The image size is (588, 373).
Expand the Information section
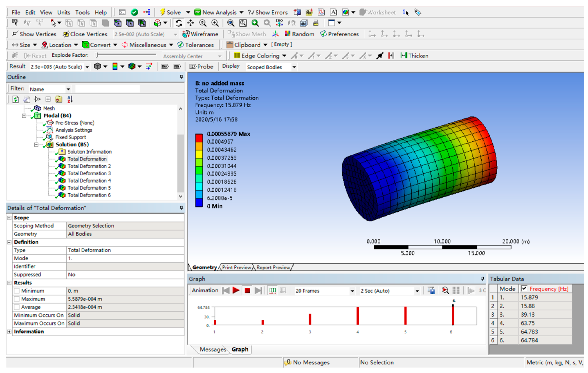click(x=9, y=332)
